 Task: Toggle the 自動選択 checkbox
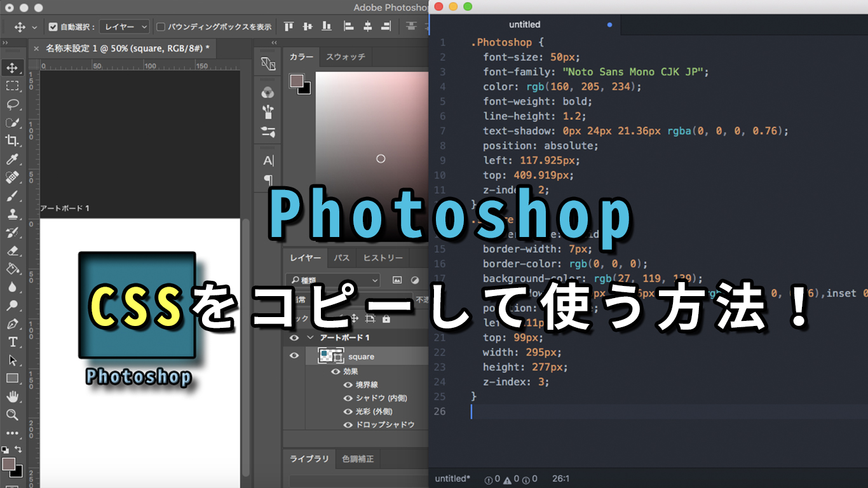click(x=53, y=27)
